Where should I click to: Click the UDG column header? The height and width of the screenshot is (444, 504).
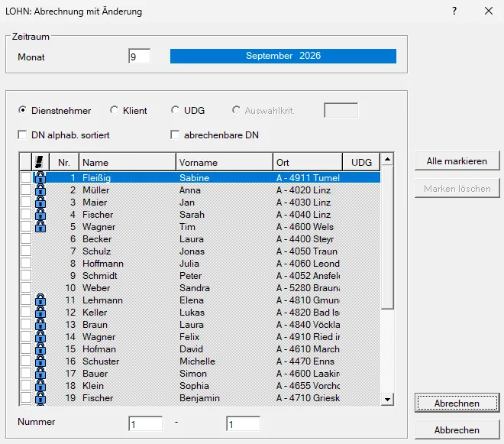[x=361, y=162]
